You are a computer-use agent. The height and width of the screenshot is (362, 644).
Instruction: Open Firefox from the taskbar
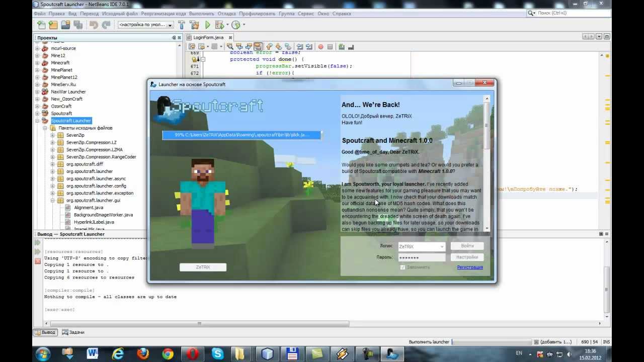coord(142,353)
